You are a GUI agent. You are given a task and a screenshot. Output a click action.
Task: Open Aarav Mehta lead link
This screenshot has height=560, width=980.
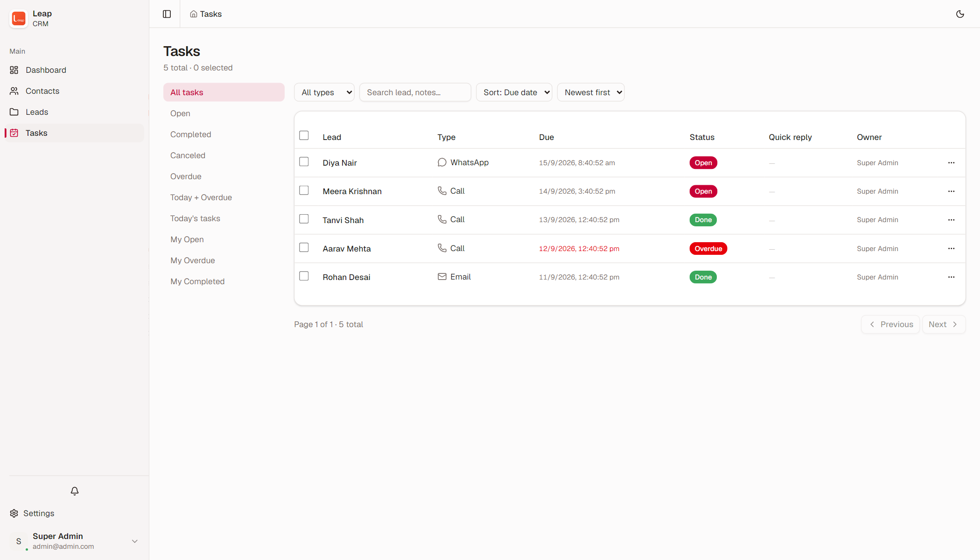pos(347,249)
